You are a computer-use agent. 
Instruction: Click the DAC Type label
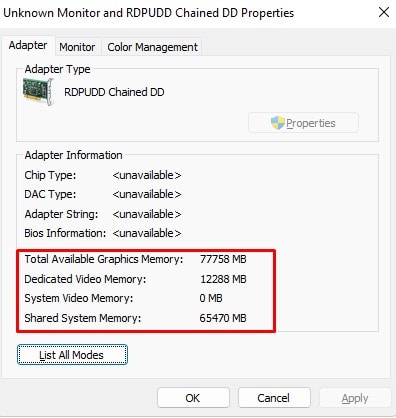50,194
